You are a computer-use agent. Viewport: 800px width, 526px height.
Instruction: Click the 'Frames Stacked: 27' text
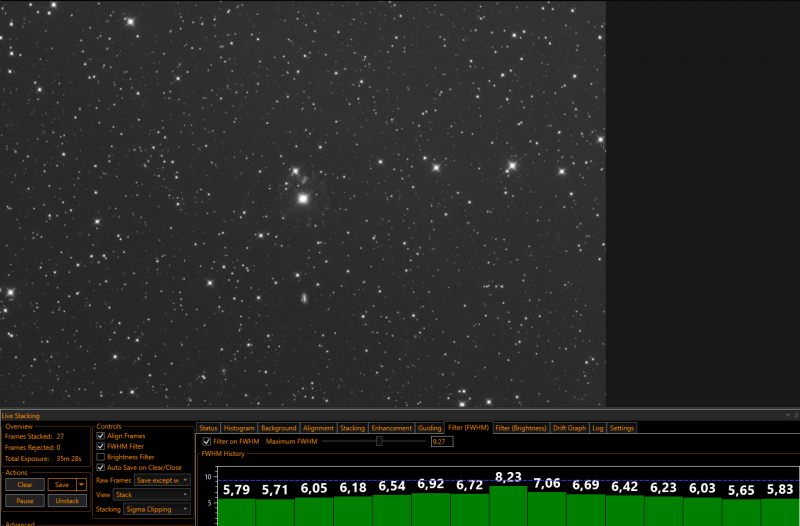[34, 437]
